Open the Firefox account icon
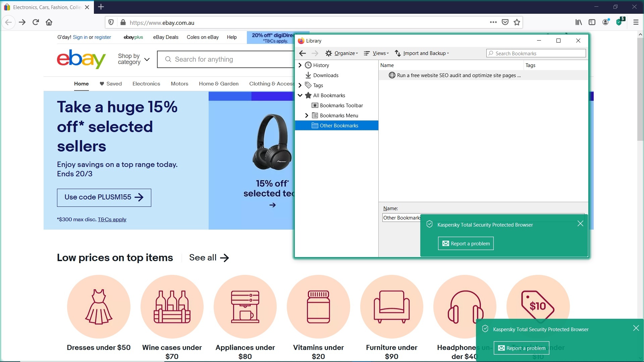 606,22
